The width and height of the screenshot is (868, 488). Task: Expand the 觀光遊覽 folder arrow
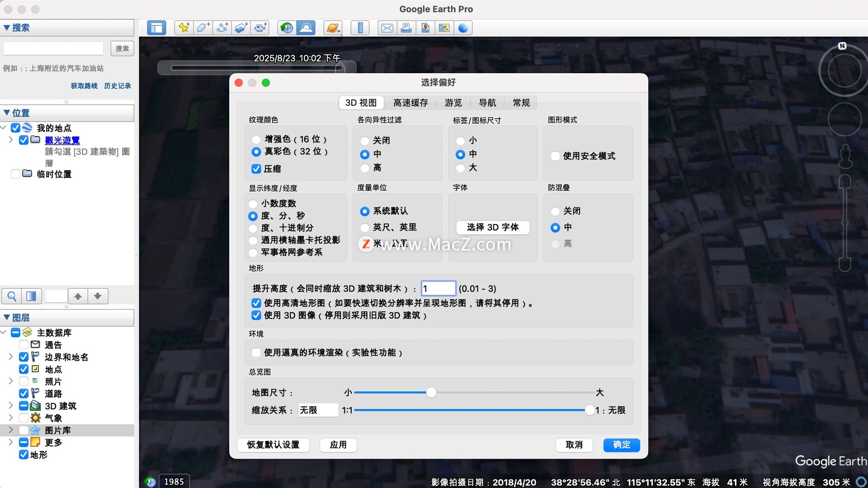pos(10,140)
